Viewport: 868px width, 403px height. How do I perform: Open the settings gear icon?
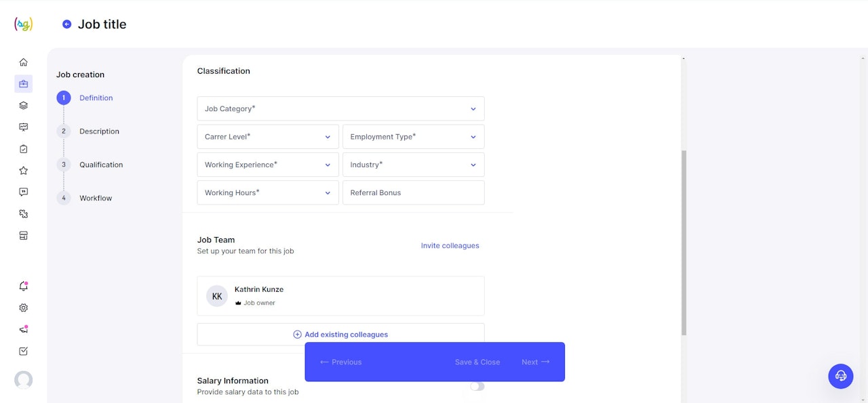click(x=23, y=307)
